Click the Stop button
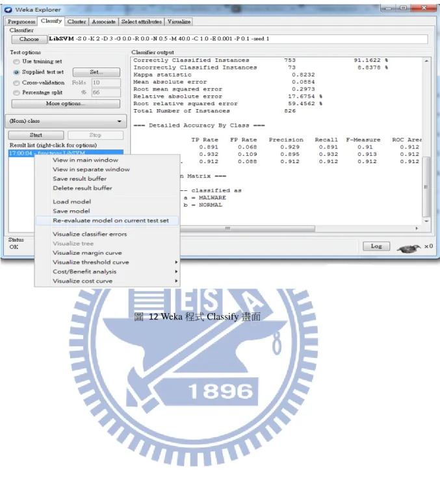Image resolution: width=440 pixels, height=504 pixels. [x=95, y=135]
